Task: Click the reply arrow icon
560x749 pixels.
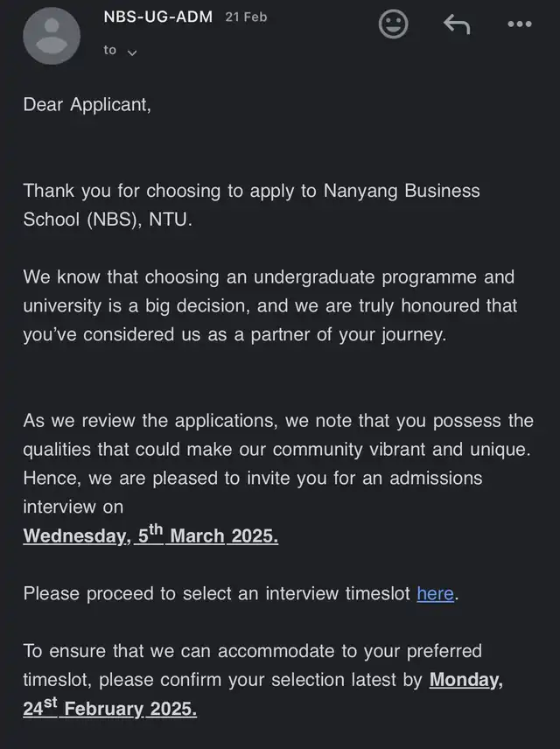Action: click(456, 24)
